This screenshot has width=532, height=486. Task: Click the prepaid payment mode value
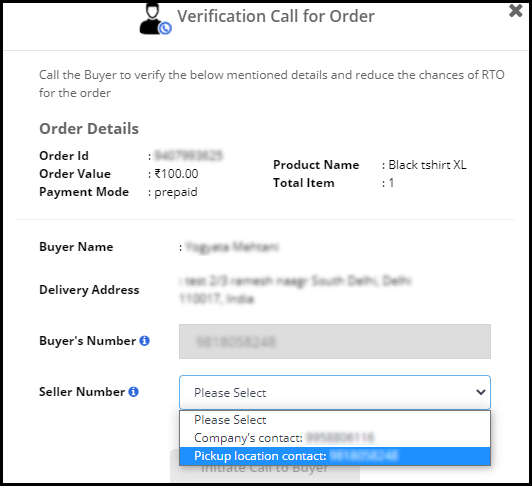[176, 192]
